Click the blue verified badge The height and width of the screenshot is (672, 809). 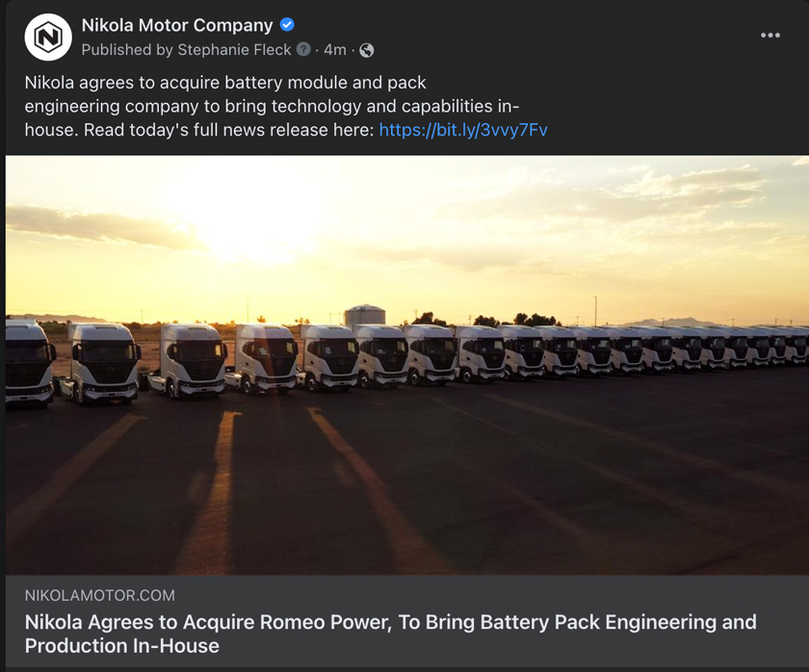click(x=287, y=25)
